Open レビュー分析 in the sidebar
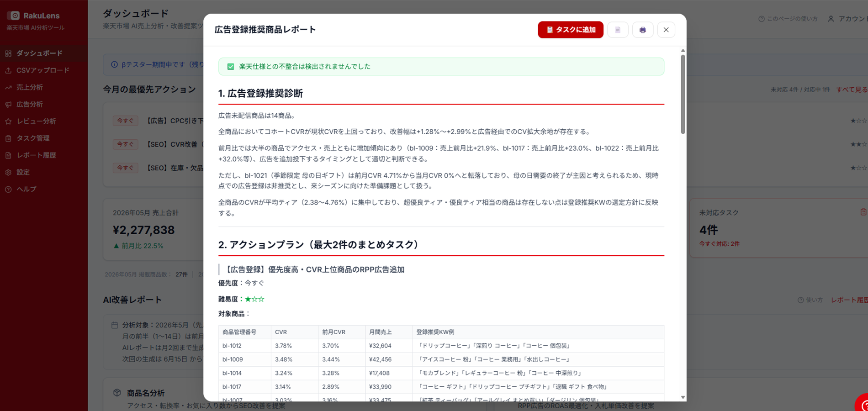Image resolution: width=868 pixels, height=411 pixels. (44, 121)
